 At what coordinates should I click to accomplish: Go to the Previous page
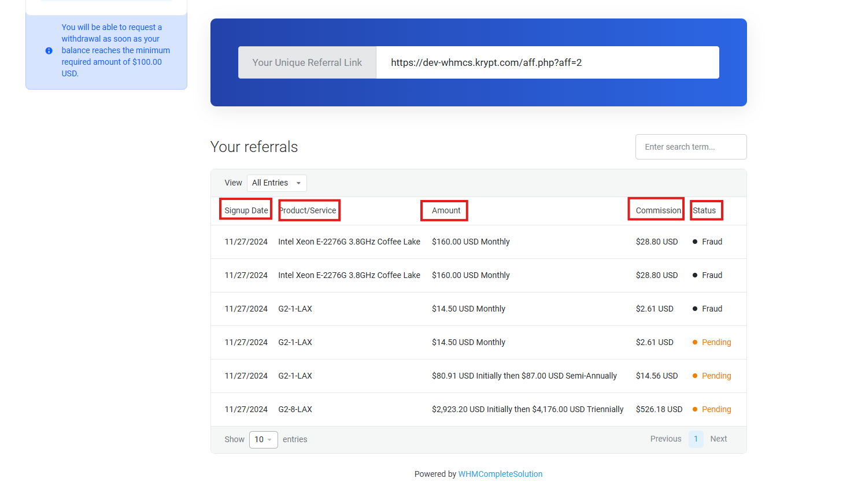click(x=666, y=439)
